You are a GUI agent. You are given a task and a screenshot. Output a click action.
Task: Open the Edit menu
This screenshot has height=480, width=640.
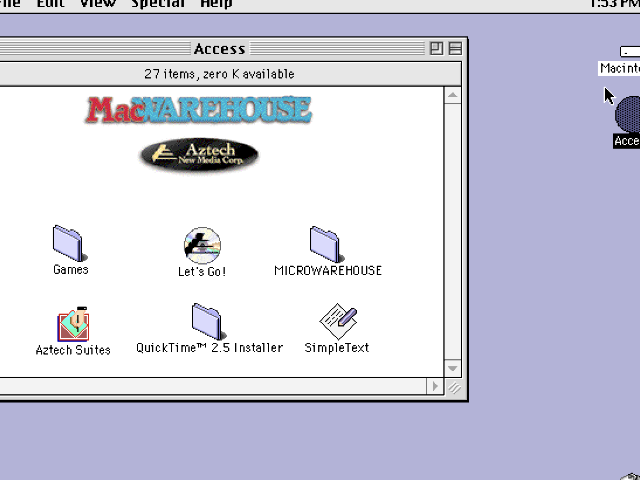click(50, 4)
